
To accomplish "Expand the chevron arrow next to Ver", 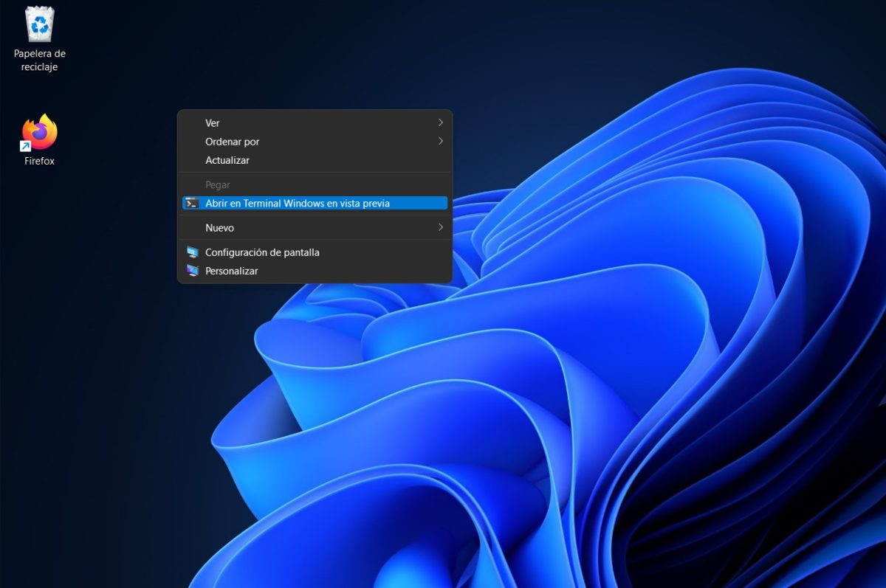I will coord(441,122).
